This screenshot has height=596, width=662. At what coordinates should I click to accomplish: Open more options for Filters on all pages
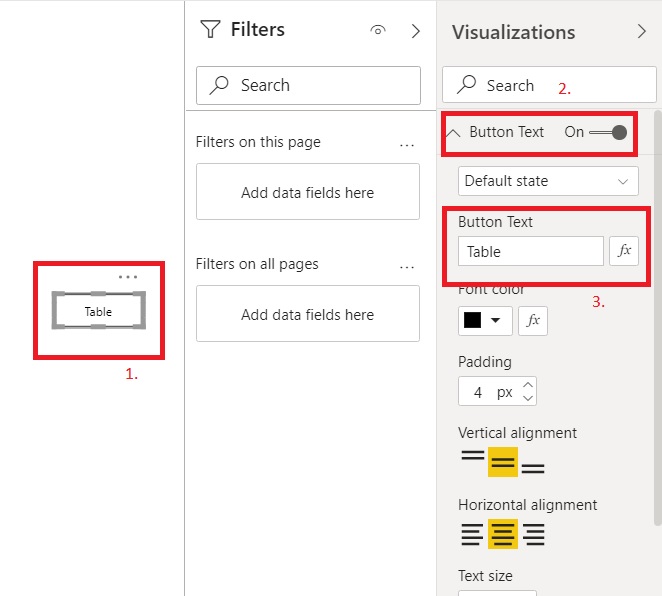[x=407, y=265]
